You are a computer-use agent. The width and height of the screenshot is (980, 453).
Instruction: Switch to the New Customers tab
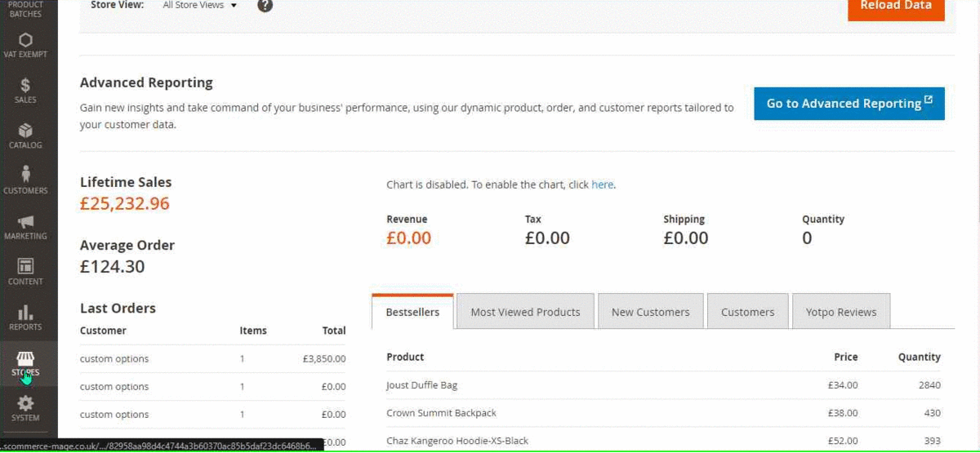650,312
